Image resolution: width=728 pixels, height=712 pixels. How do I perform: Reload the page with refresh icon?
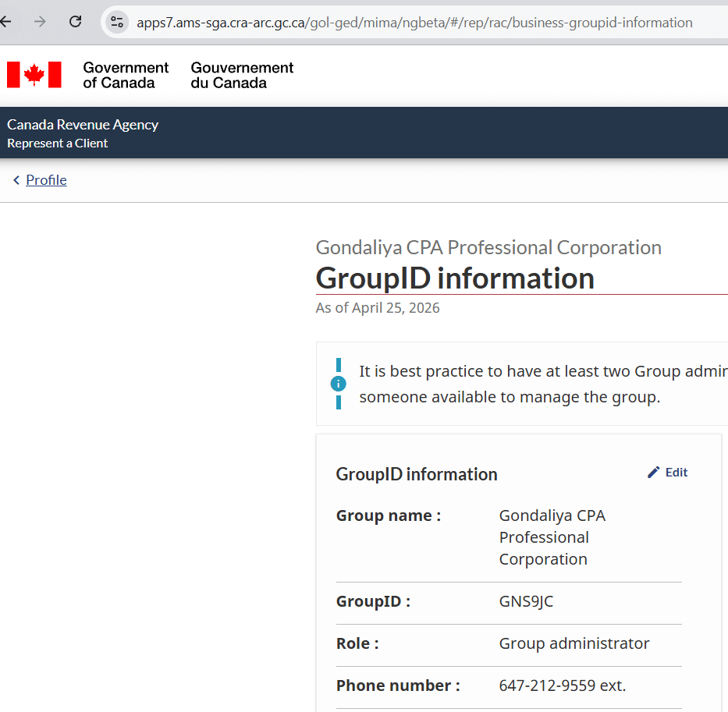75,21
